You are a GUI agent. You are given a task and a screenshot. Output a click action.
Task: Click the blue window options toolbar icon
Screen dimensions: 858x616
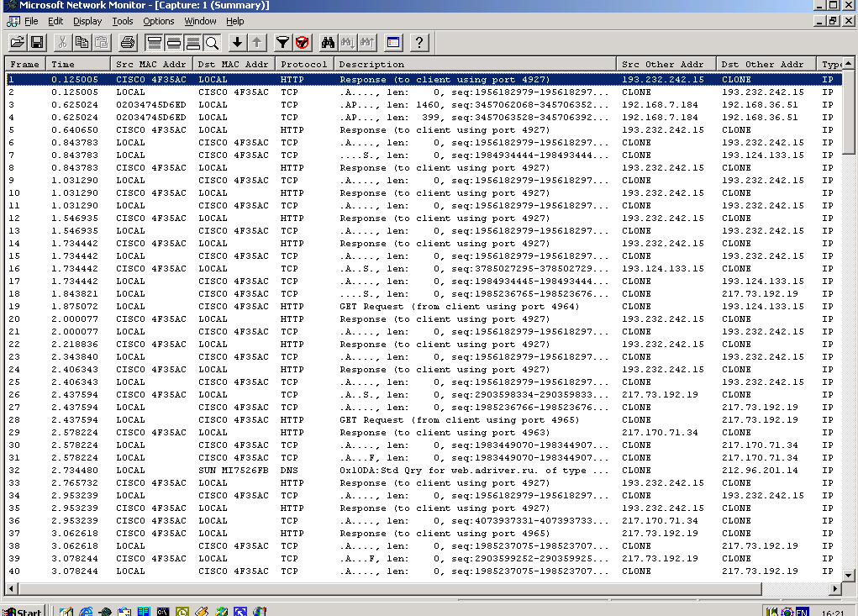click(393, 42)
